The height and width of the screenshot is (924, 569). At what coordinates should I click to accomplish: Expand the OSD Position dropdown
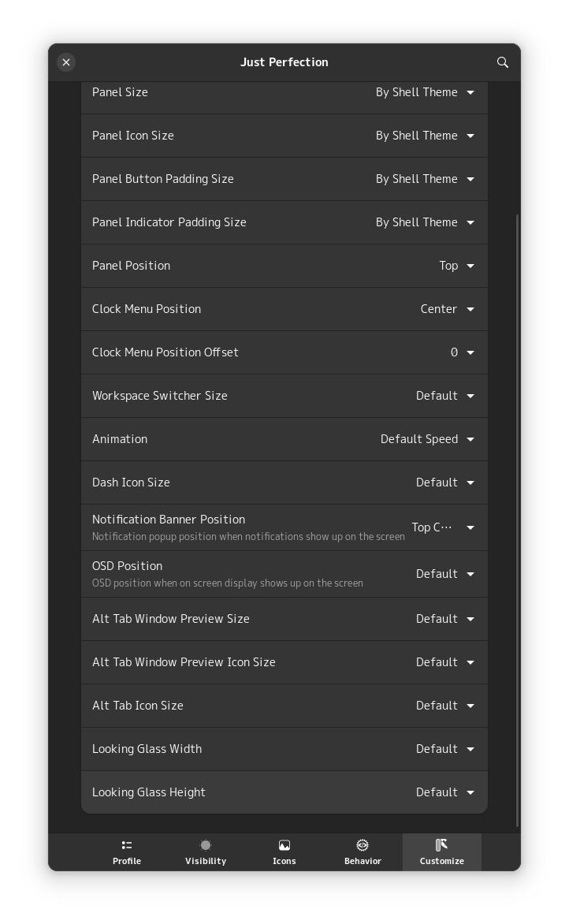click(x=444, y=574)
